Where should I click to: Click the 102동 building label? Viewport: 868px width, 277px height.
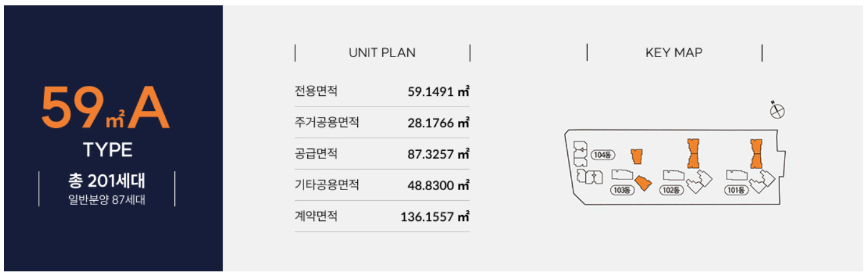(x=670, y=191)
